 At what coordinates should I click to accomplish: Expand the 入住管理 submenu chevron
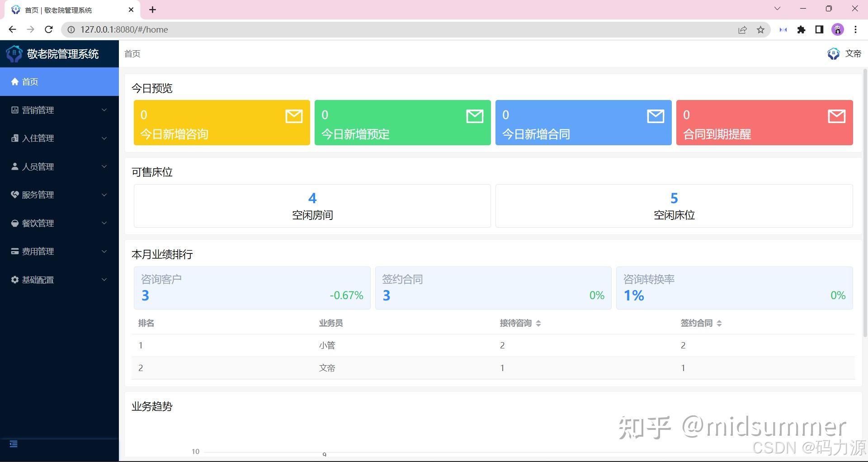point(104,138)
